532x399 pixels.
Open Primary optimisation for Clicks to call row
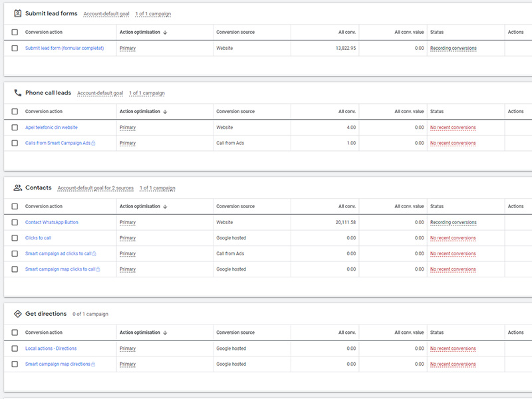pos(128,238)
